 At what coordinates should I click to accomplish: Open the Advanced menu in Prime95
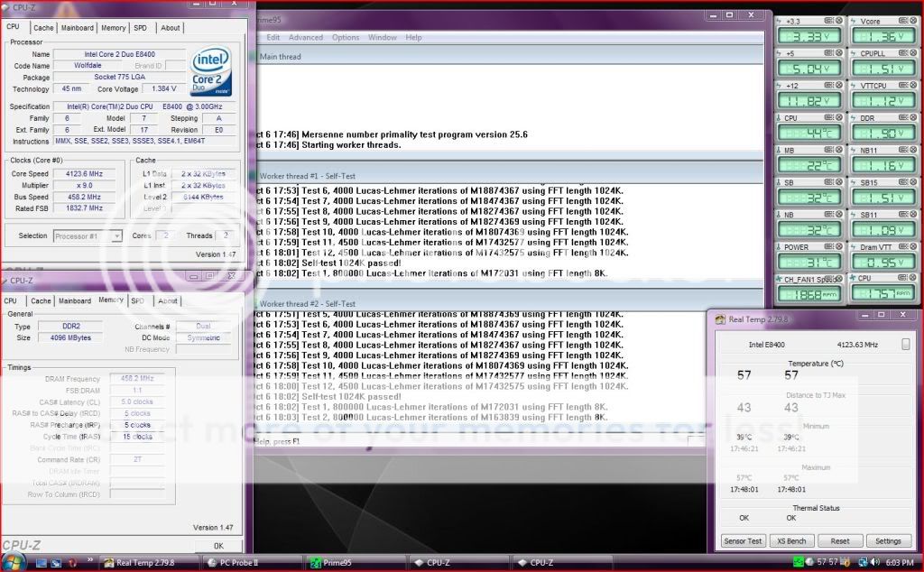coord(305,37)
